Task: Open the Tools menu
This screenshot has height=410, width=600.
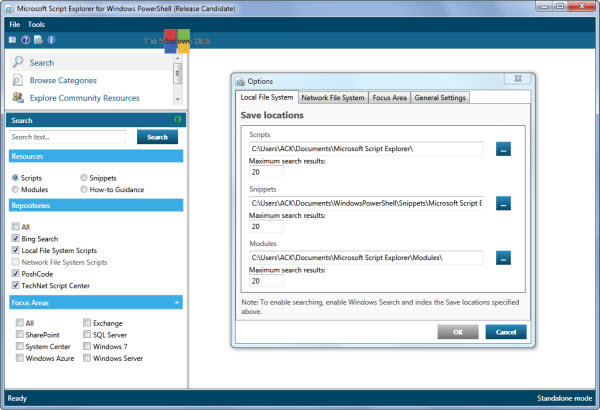Action: pyautogui.click(x=36, y=25)
